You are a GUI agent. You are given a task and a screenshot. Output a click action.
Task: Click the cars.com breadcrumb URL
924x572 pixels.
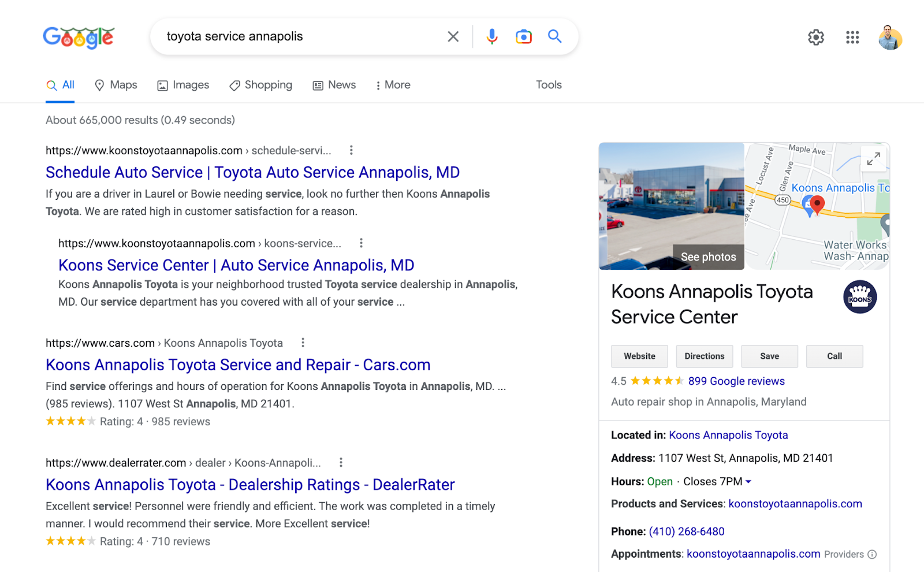pos(164,343)
